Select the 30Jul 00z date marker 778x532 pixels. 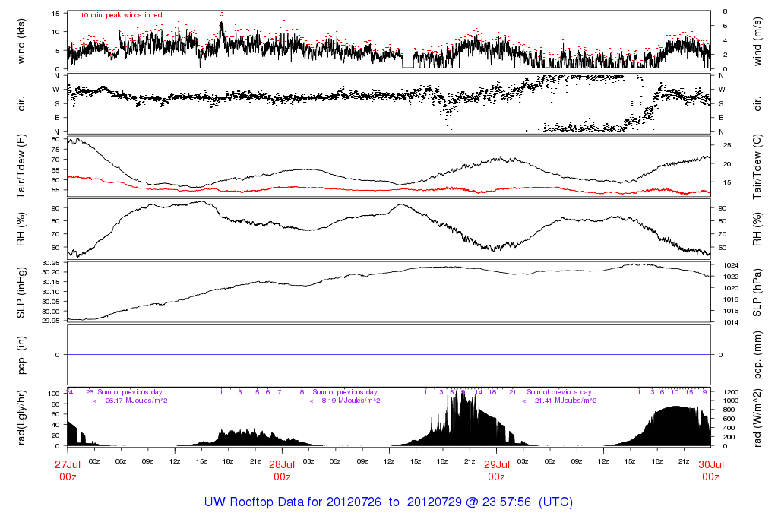coord(710,470)
